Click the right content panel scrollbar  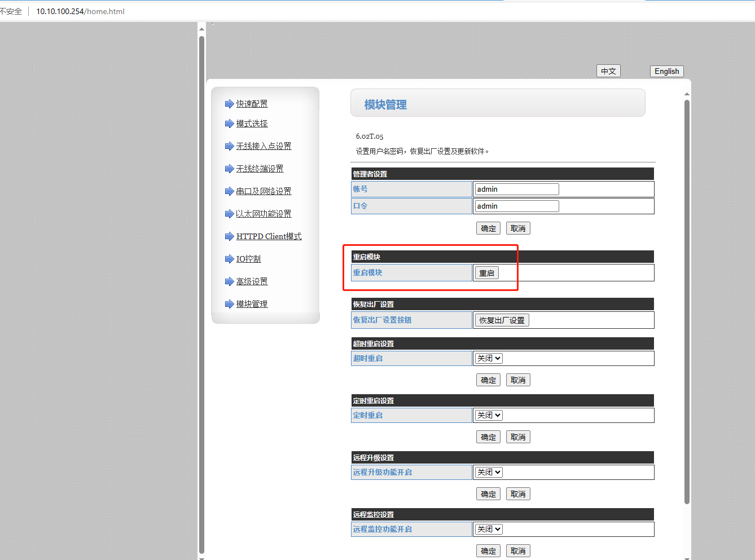[687, 299]
